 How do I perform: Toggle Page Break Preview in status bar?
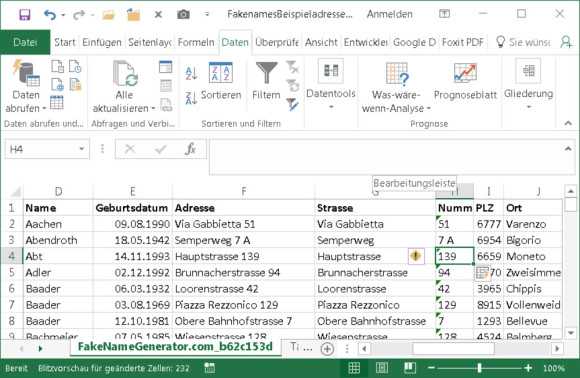point(410,368)
